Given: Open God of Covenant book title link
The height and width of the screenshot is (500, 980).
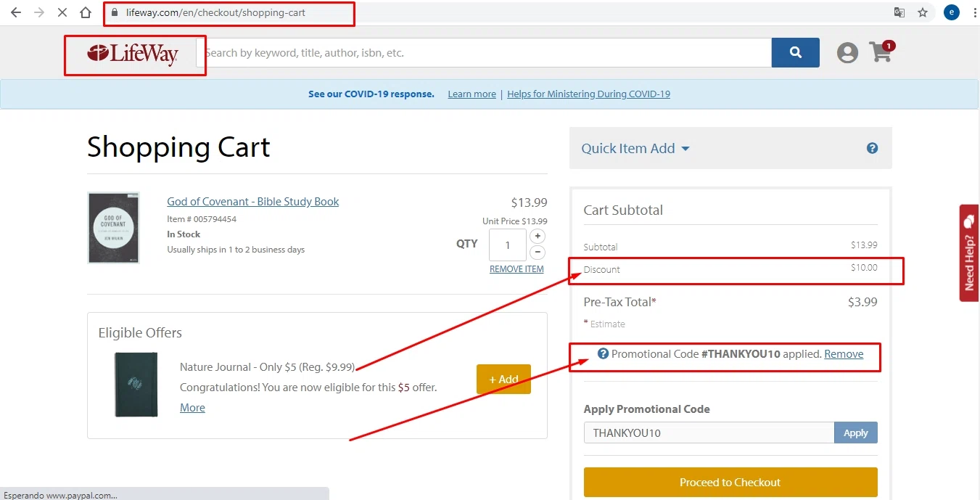Looking at the screenshot, I should pyautogui.click(x=253, y=202).
